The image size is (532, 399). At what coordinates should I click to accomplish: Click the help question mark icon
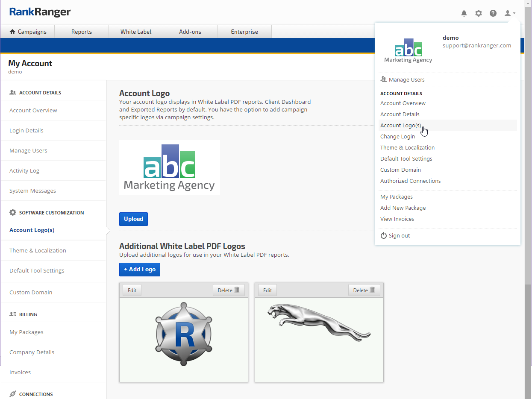click(493, 13)
